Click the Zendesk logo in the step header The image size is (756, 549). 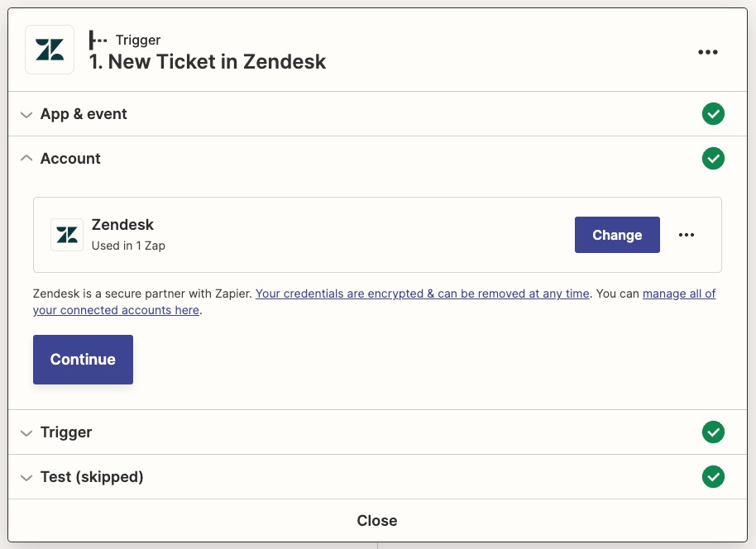[50, 50]
